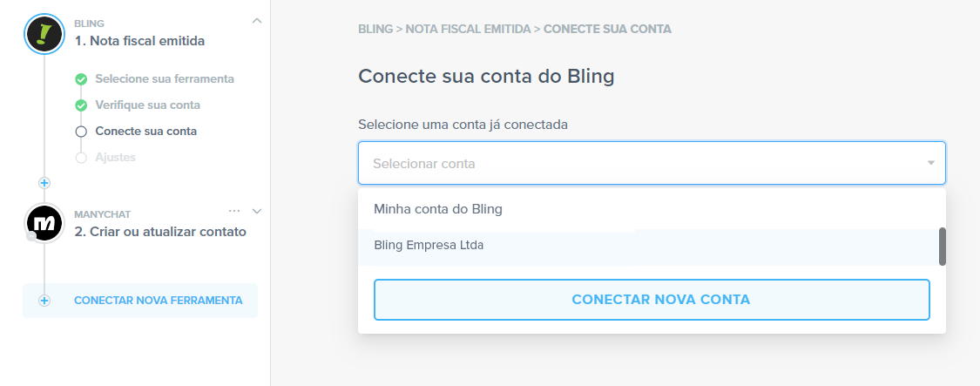Click plus icon beside Conectar Nova Ferramenta
This screenshot has height=386, width=980.
tap(44, 301)
